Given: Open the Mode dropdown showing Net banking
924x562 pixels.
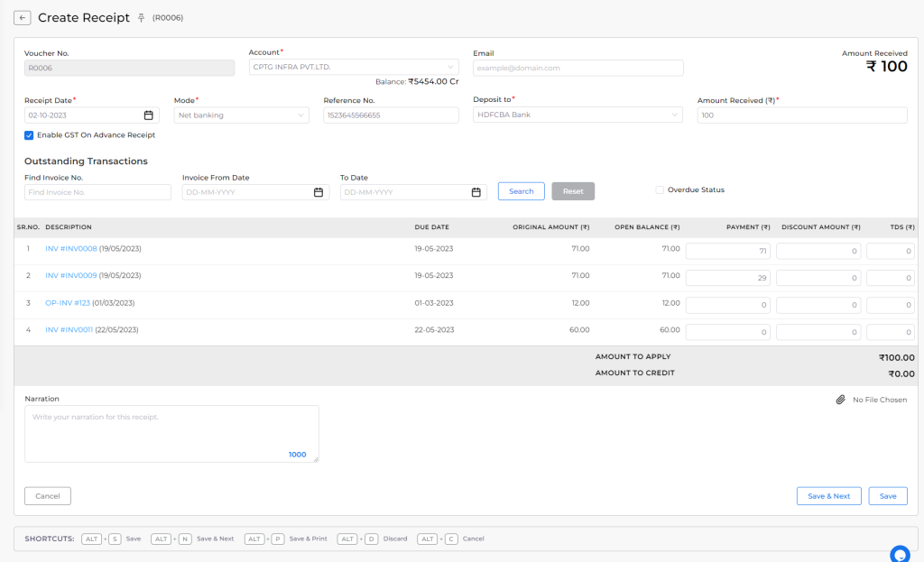Looking at the screenshot, I should [241, 115].
